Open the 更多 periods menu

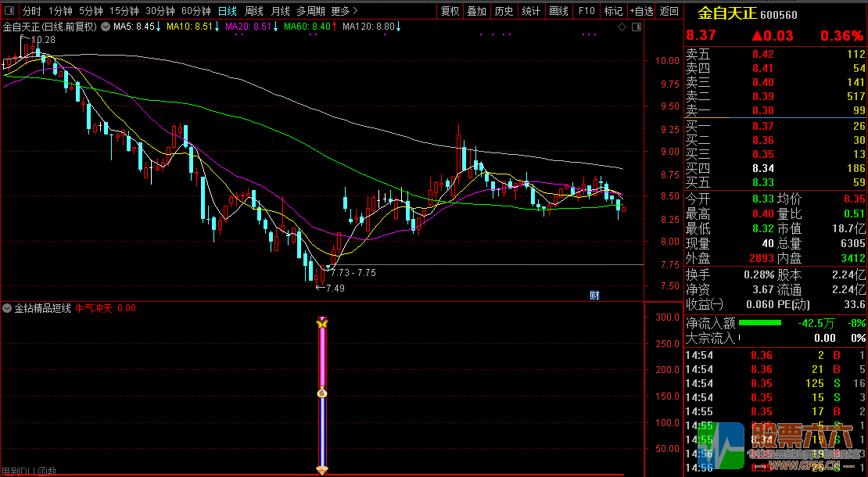click(x=344, y=11)
